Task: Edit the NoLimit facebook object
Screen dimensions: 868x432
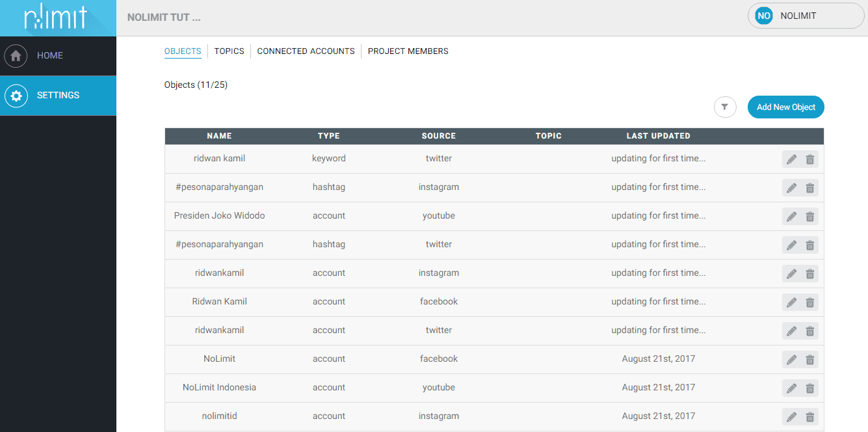Action: (791, 360)
